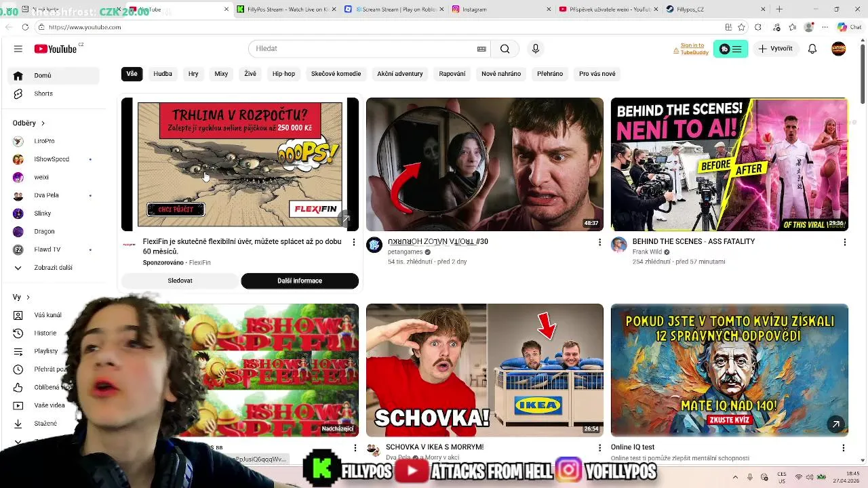Image resolution: width=868 pixels, height=488 pixels.
Task: Open Vaše videa in sidebar
Action: click(45, 405)
